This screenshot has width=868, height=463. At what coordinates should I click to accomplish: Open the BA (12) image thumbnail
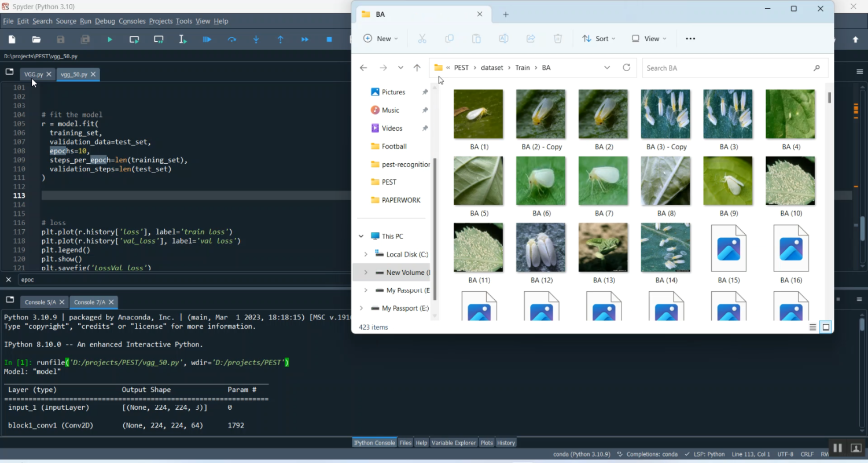(540, 248)
